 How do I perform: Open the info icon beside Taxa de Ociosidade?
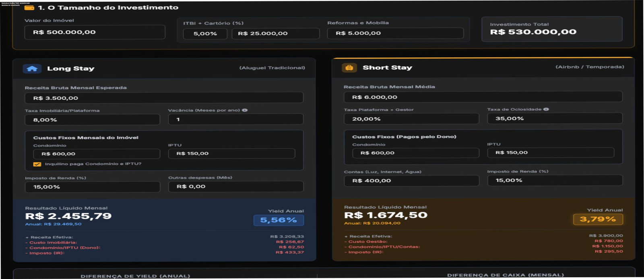[546, 109]
